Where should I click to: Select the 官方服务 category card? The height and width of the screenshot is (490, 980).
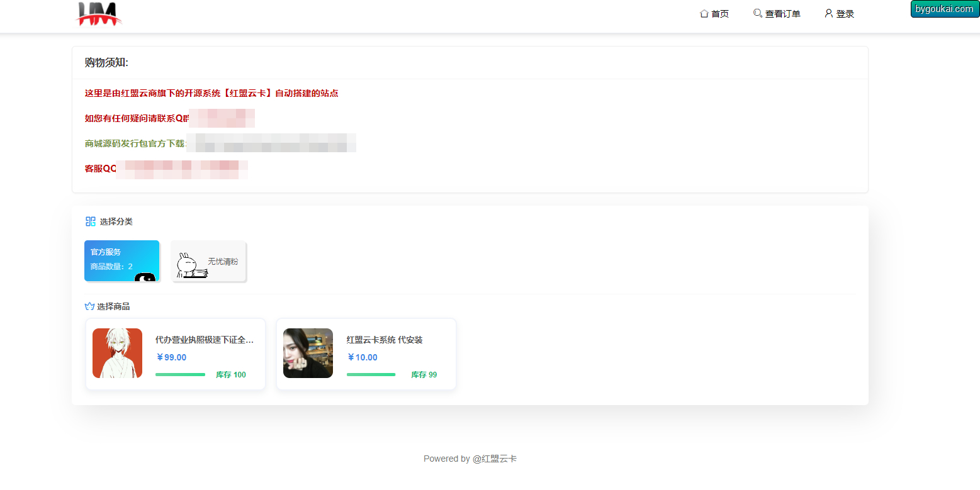122,261
